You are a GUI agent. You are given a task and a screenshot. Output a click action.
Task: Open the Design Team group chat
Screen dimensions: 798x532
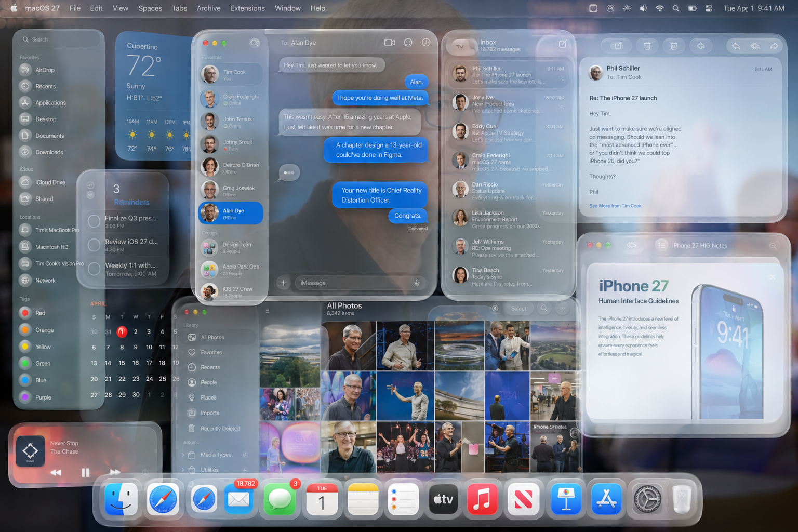(x=231, y=248)
